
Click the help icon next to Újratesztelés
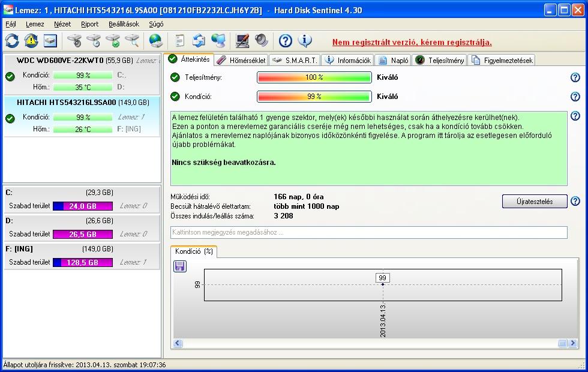[575, 201]
